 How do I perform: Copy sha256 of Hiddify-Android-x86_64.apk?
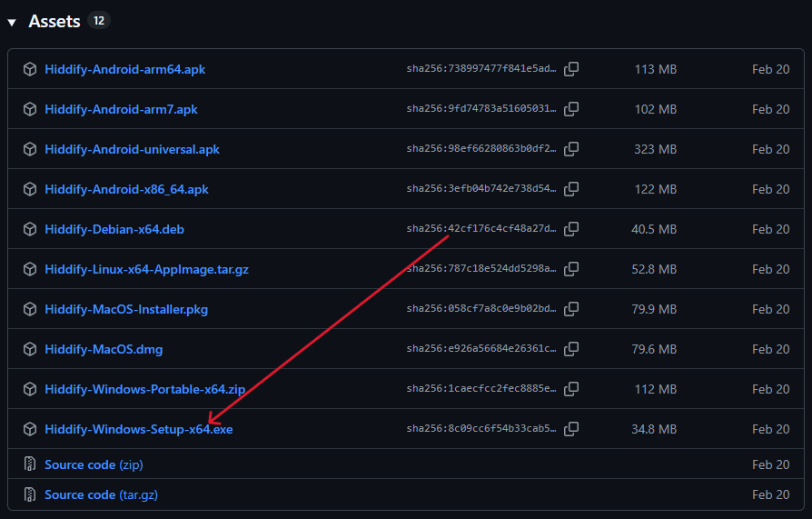tap(571, 189)
